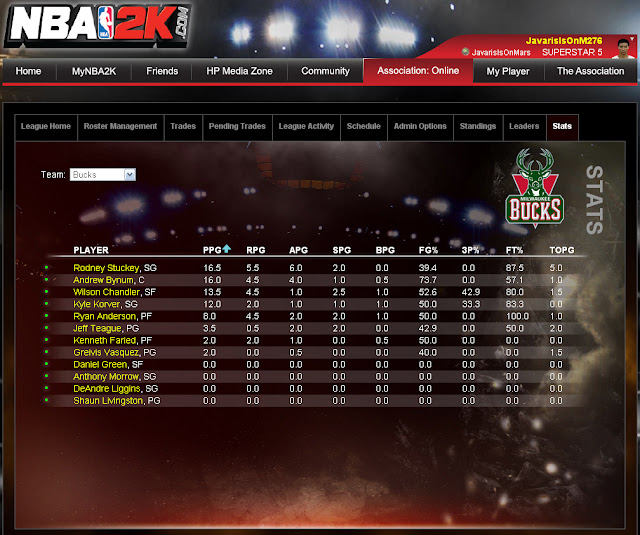The height and width of the screenshot is (535, 640).
Task: Switch to Admin Options tab
Action: (420, 127)
